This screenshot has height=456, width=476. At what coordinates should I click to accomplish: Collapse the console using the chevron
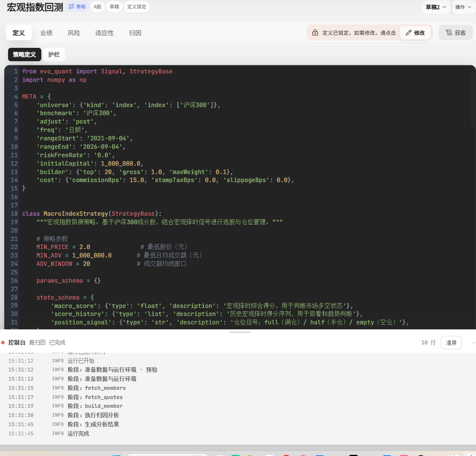[474, 343]
